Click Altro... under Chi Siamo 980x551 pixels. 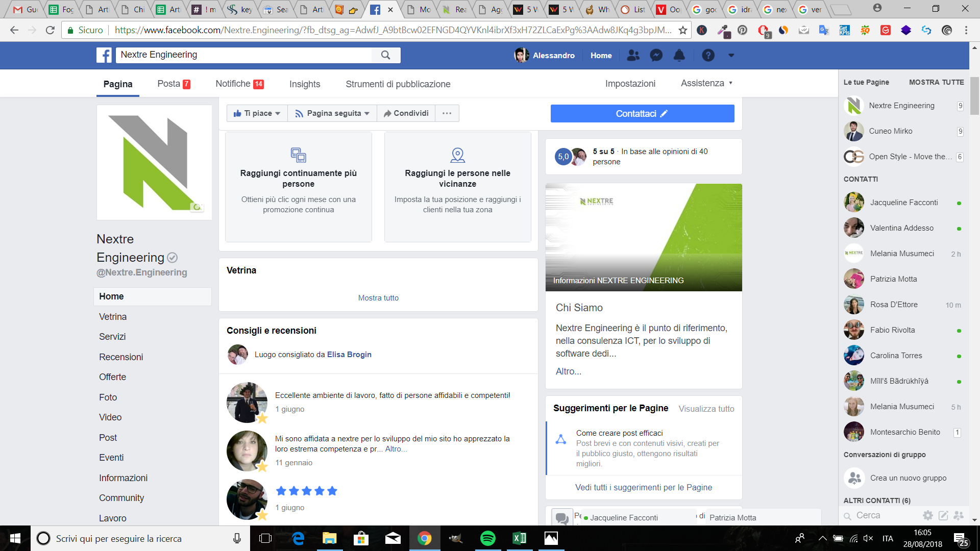tap(569, 371)
